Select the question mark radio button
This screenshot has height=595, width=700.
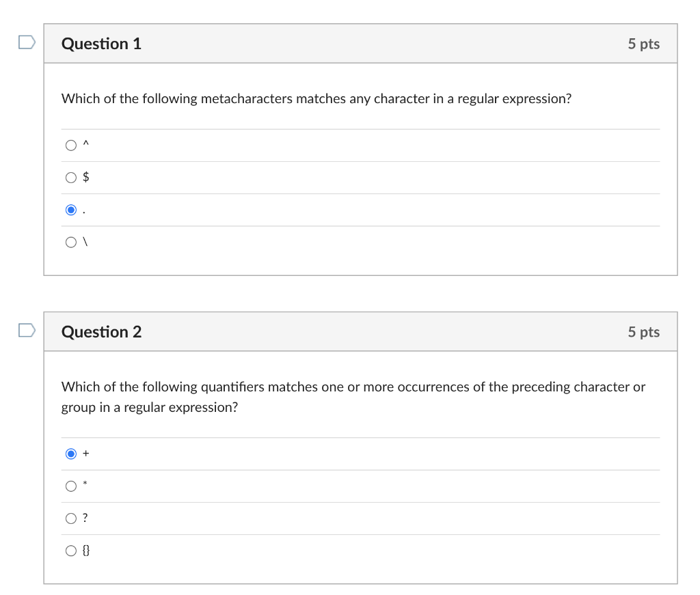pos(71,518)
